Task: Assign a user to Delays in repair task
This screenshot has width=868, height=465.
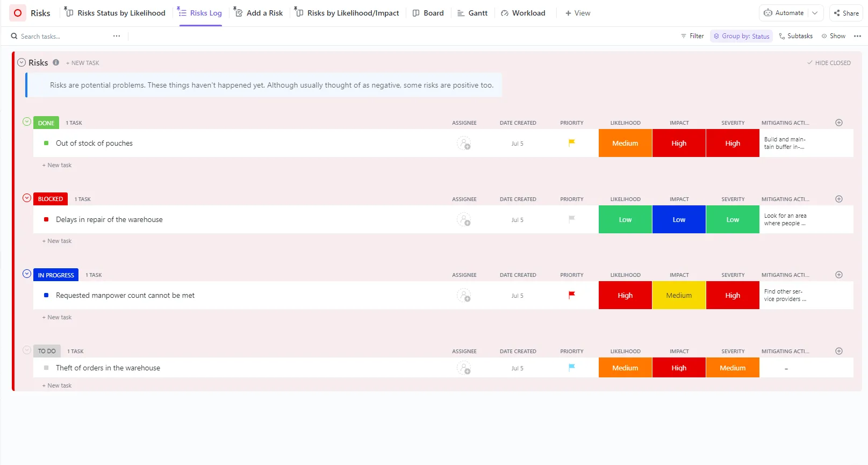Action: coord(464,219)
